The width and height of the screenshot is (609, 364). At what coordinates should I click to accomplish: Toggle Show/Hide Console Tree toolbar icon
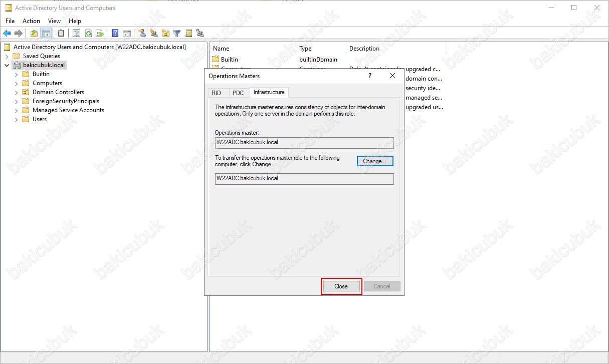[x=46, y=34]
